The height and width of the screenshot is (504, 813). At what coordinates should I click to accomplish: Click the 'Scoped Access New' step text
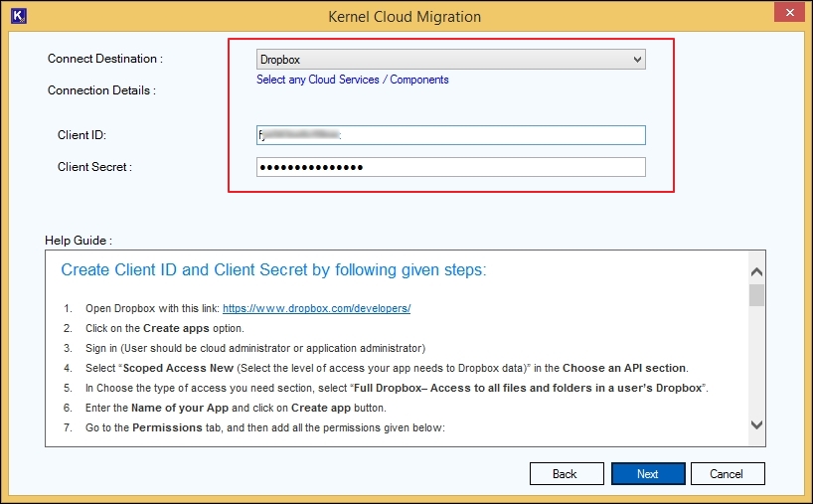387,368
